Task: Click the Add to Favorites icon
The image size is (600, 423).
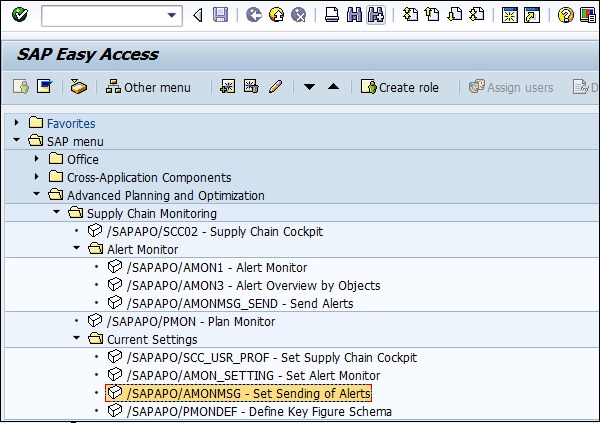Action: coord(228,87)
